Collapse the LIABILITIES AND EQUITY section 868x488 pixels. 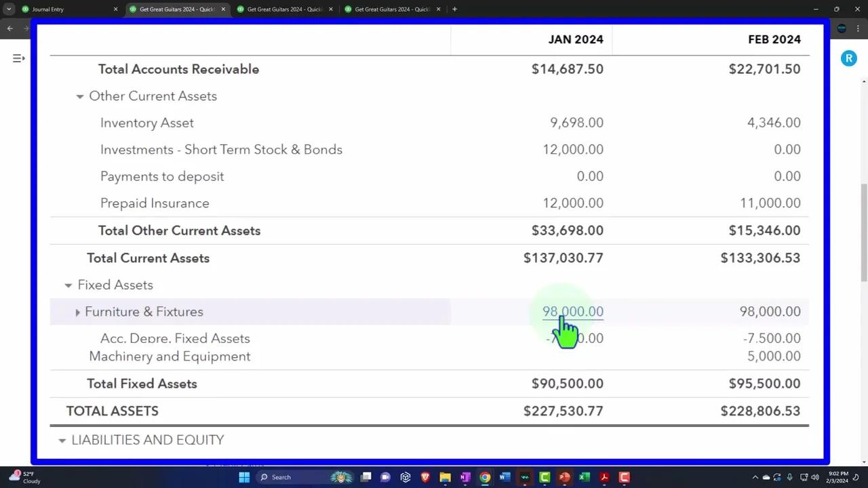point(62,440)
